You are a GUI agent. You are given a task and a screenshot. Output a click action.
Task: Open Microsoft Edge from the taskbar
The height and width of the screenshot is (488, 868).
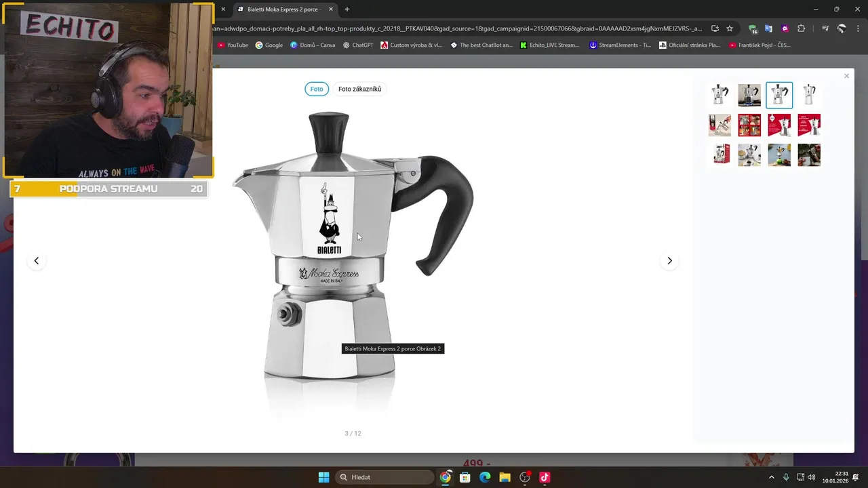click(x=485, y=477)
